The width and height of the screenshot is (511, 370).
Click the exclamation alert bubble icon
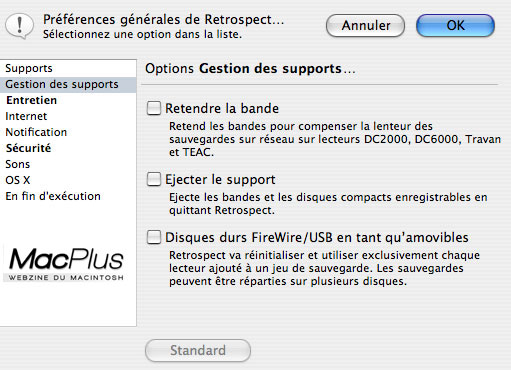click(x=20, y=26)
